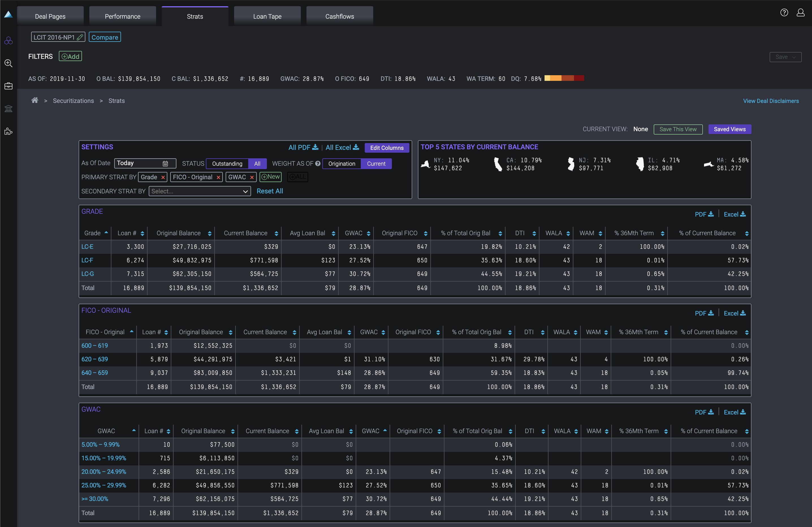Switch to the Loan Tape tab
Image resolution: width=812 pixels, height=527 pixels.
pyautogui.click(x=267, y=16)
